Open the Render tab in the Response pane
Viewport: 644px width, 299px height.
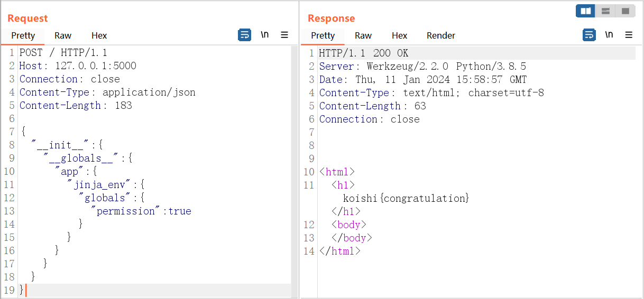tap(440, 35)
